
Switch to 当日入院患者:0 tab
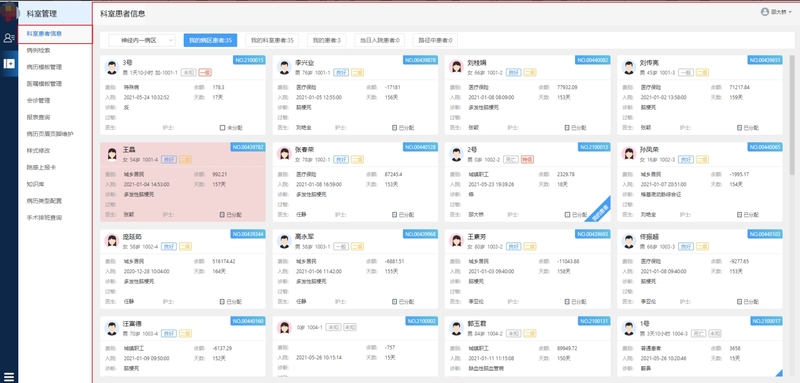[x=379, y=40]
